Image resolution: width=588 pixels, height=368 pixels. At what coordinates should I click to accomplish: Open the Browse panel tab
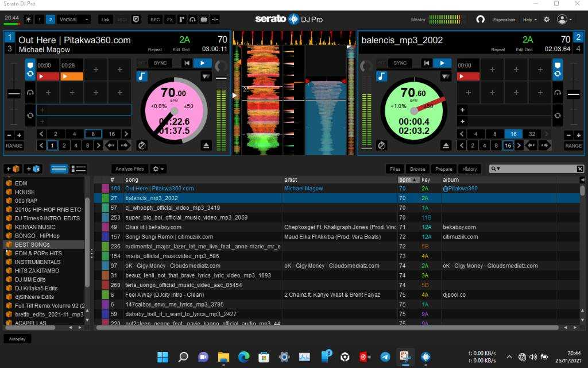click(x=417, y=169)
